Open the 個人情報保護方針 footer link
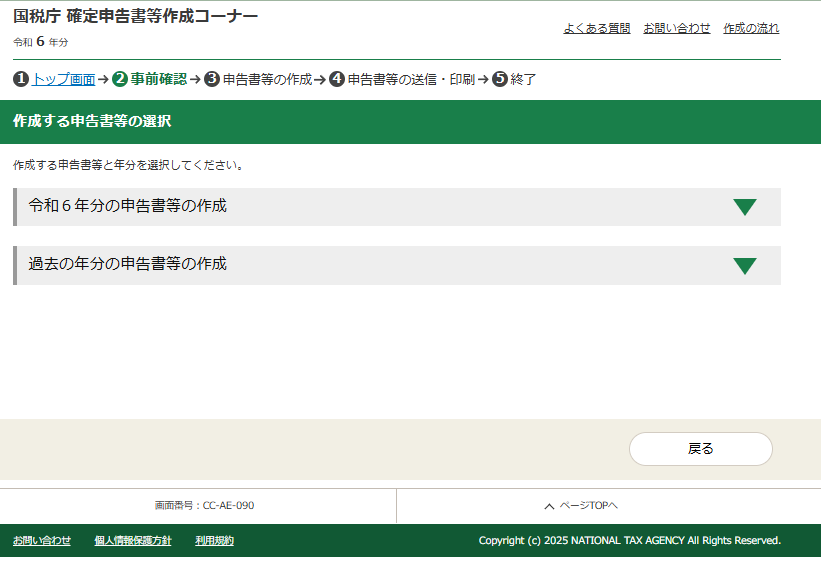Screen dimensions: 821x568 point(133,541)
